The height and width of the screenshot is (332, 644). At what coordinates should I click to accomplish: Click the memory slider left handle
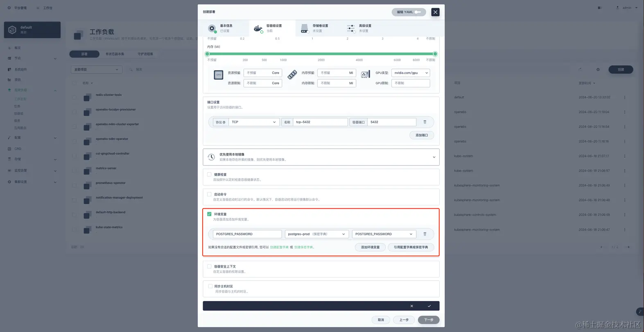pyautogui.click(x=207, y=54)
